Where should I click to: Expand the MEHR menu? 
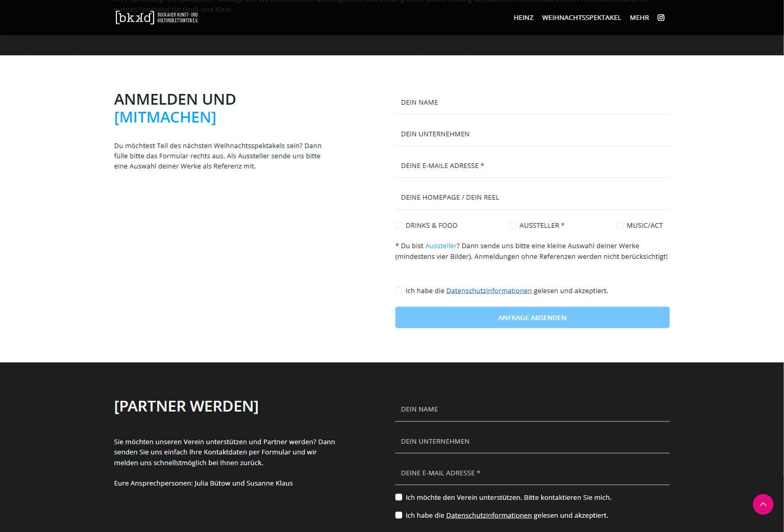point(639,18)
